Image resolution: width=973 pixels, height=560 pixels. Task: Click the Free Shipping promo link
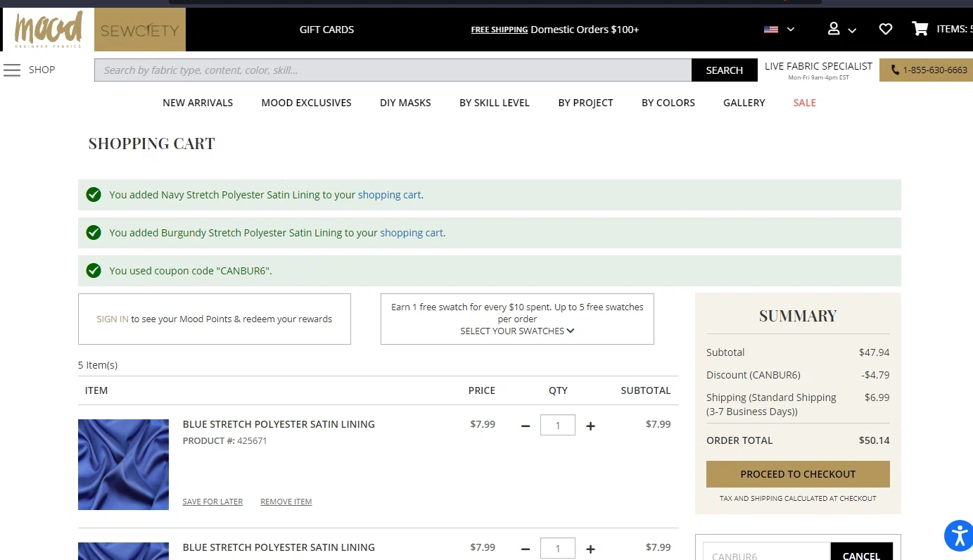click(500, 30)
